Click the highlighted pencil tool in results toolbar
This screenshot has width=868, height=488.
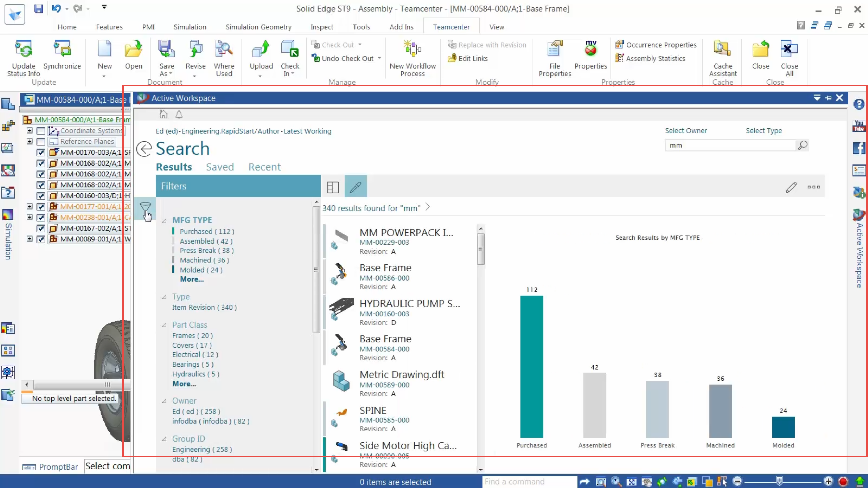coord(356,186)
